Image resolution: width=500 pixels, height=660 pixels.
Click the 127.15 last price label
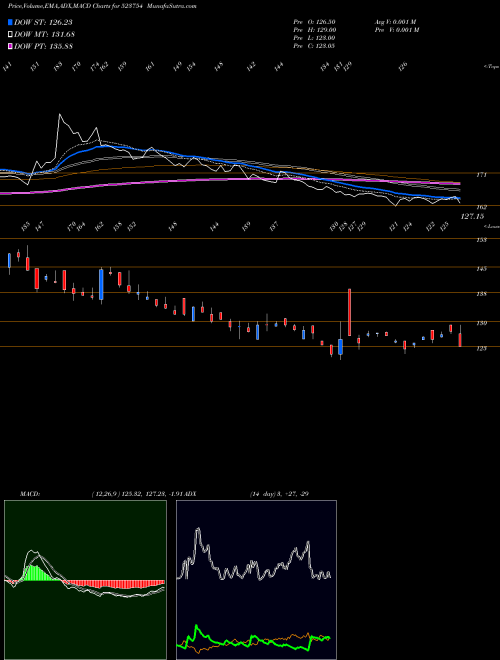pyautogui.click(x=472, y=216)
